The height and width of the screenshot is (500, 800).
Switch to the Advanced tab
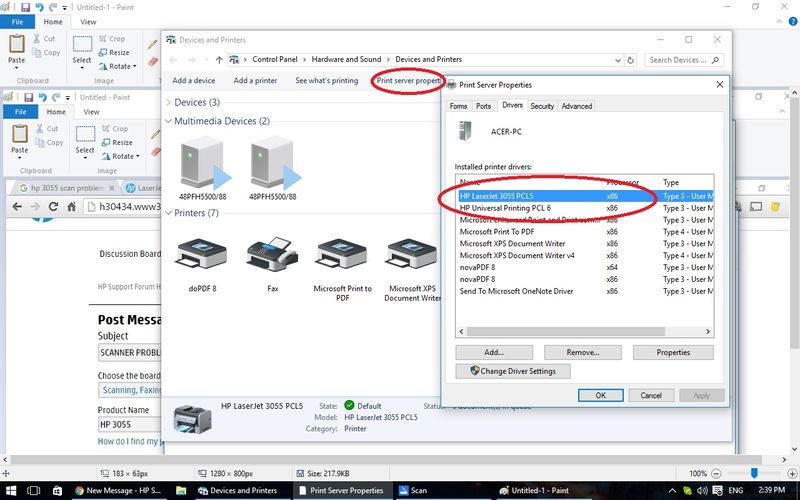coord(577,106)
